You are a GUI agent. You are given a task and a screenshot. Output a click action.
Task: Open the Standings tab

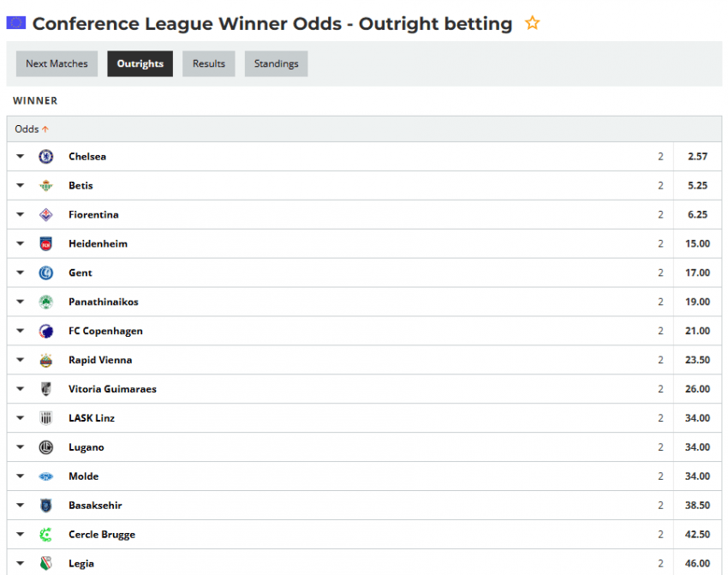click(x=276, y=64)
